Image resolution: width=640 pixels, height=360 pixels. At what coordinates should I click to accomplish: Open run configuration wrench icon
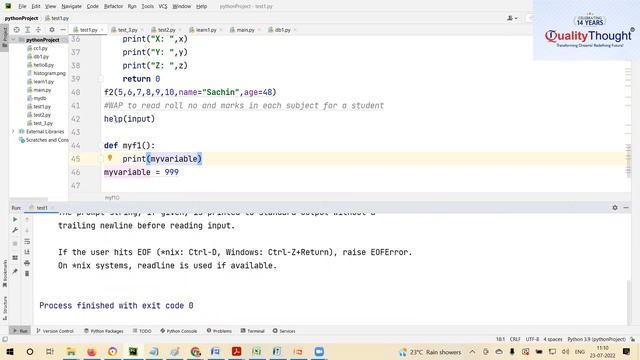pos(15,230)
